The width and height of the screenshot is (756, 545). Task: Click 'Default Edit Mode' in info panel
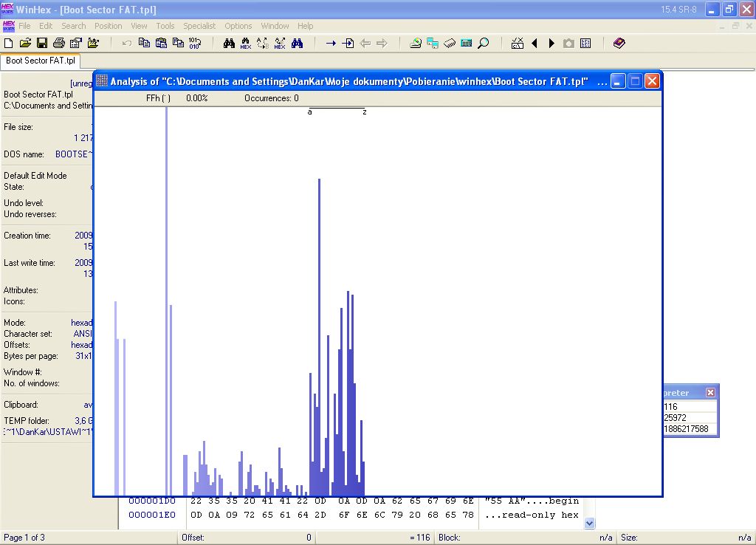tap(35, 176)
